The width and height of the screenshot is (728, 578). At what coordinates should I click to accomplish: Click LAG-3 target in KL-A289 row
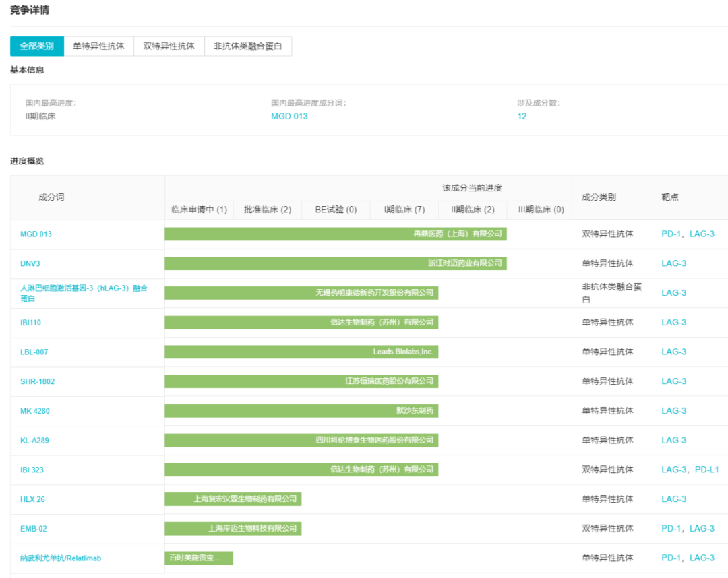pyautogui.click(x=673, y=440)
